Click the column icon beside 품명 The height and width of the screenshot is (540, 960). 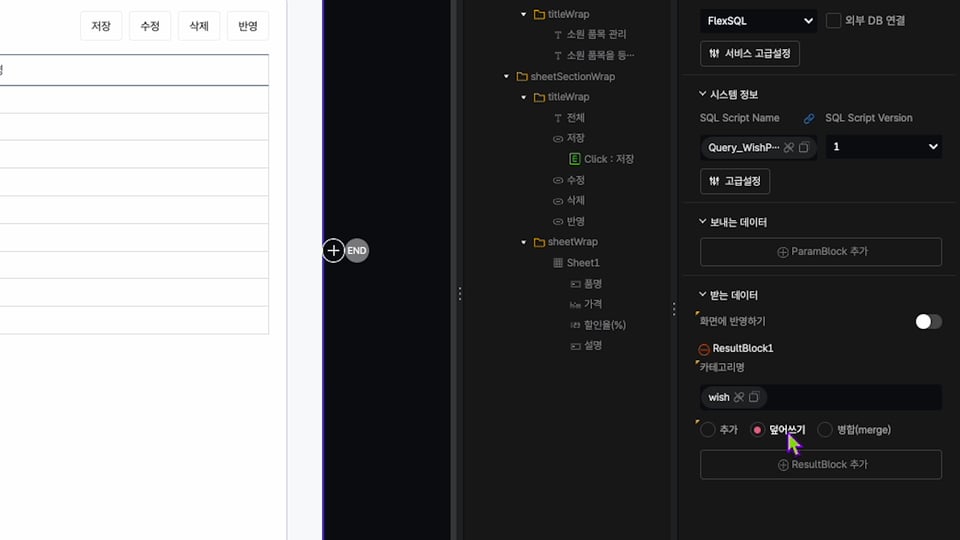tap(575, 284)
